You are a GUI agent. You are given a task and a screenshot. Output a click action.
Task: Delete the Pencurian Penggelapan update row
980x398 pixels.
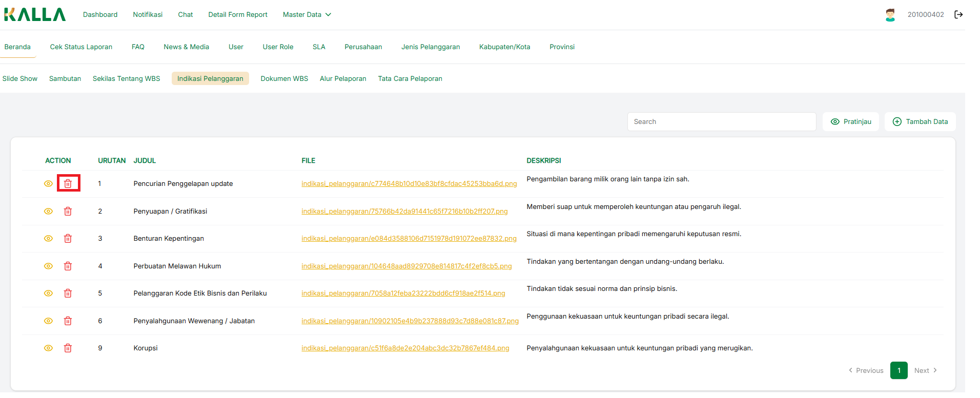(x=68, y=183)
